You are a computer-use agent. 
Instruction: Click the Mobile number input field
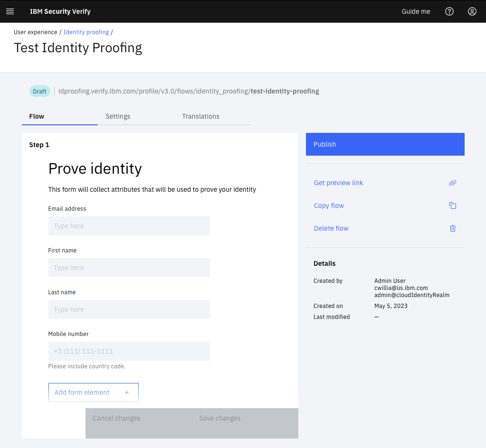[x=129, y=351]
